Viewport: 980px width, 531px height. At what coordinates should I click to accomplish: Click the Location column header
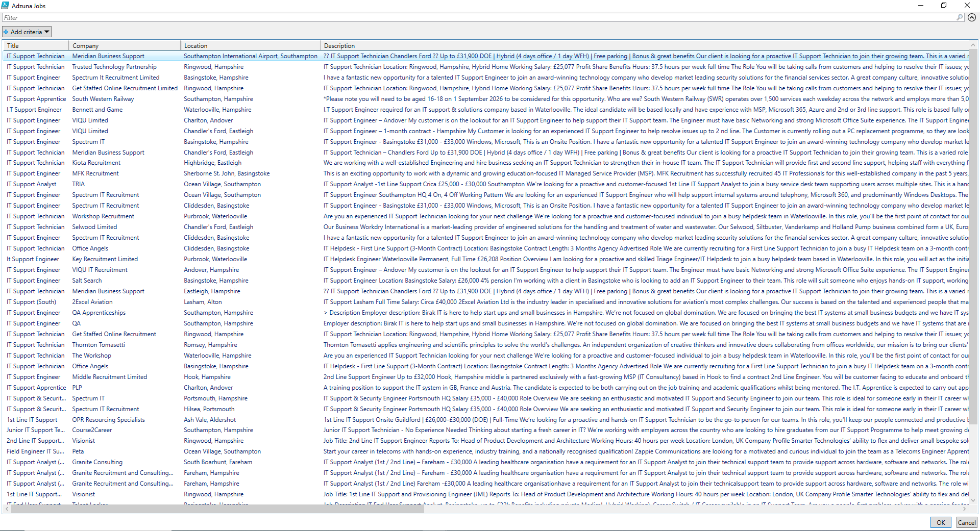[250, 45]
